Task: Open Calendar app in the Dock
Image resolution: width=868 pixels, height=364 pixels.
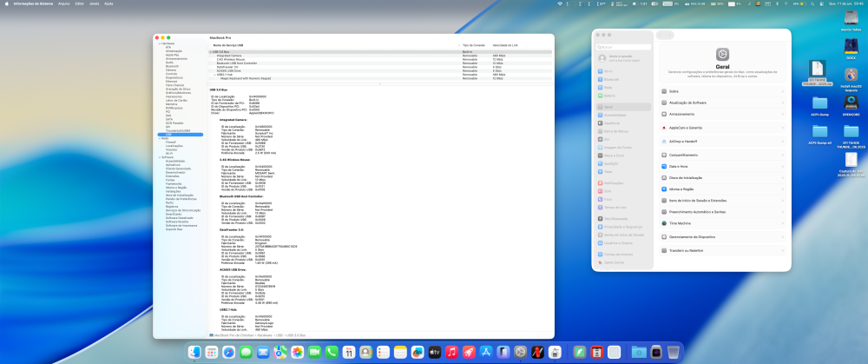Action: coord(349,352)
